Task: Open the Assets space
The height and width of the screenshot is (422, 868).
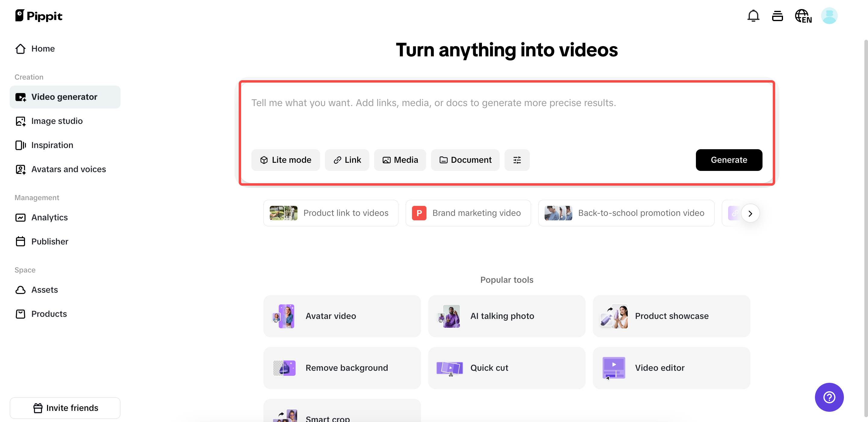Action: point(45,290)
